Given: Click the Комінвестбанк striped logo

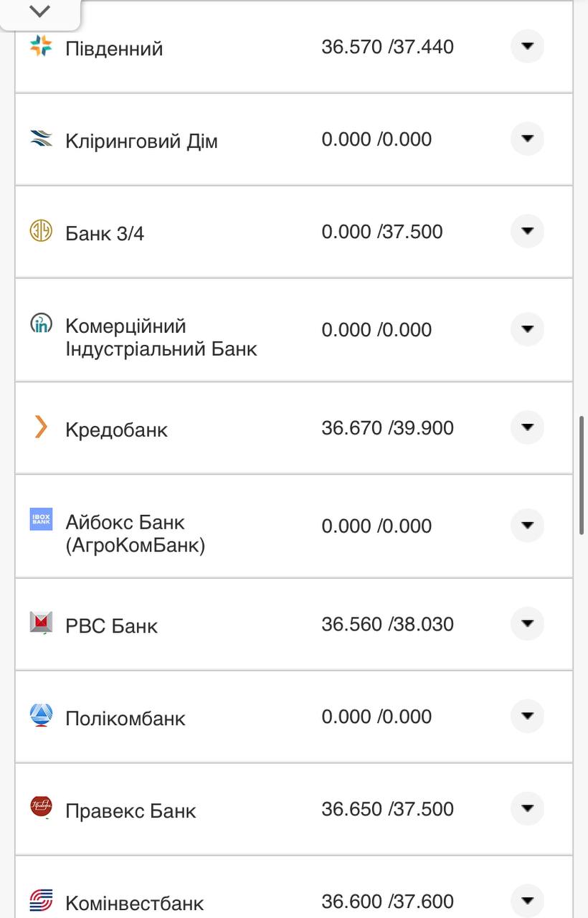Looking at the screenshot, I should click(41, 900).
